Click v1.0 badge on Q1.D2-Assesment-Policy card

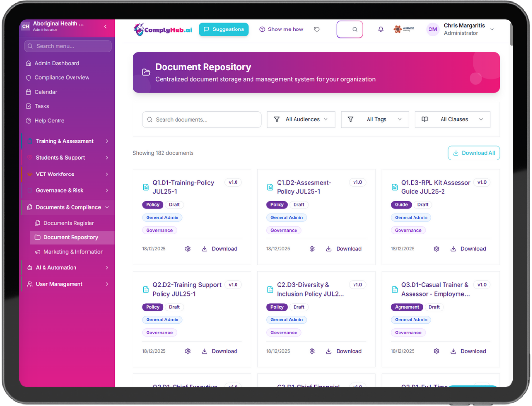coord(357,183)
